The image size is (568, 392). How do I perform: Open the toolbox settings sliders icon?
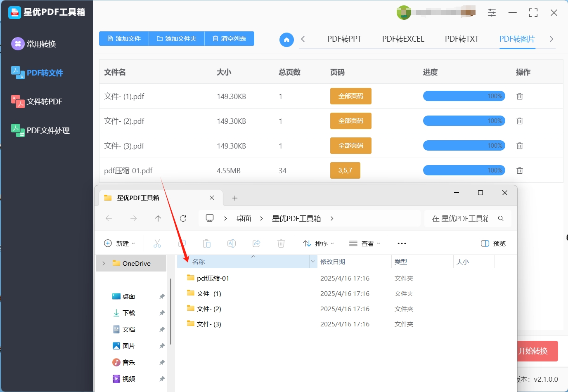click(x=492, y=13)
